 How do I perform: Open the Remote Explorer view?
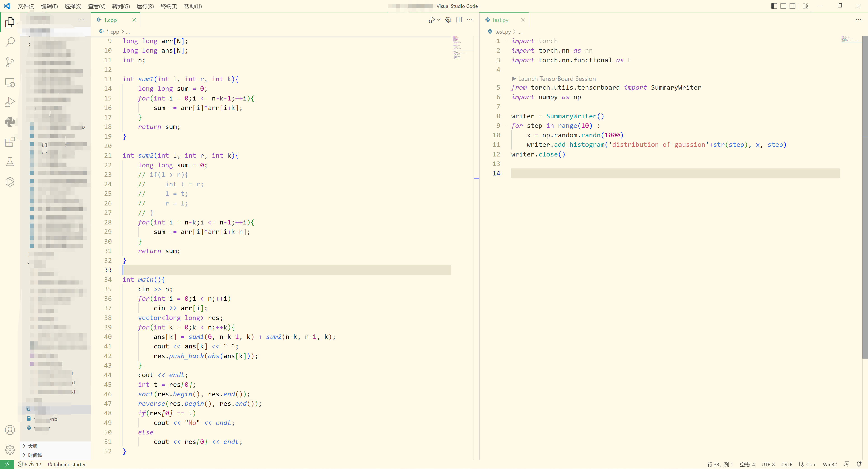point(10,82)
